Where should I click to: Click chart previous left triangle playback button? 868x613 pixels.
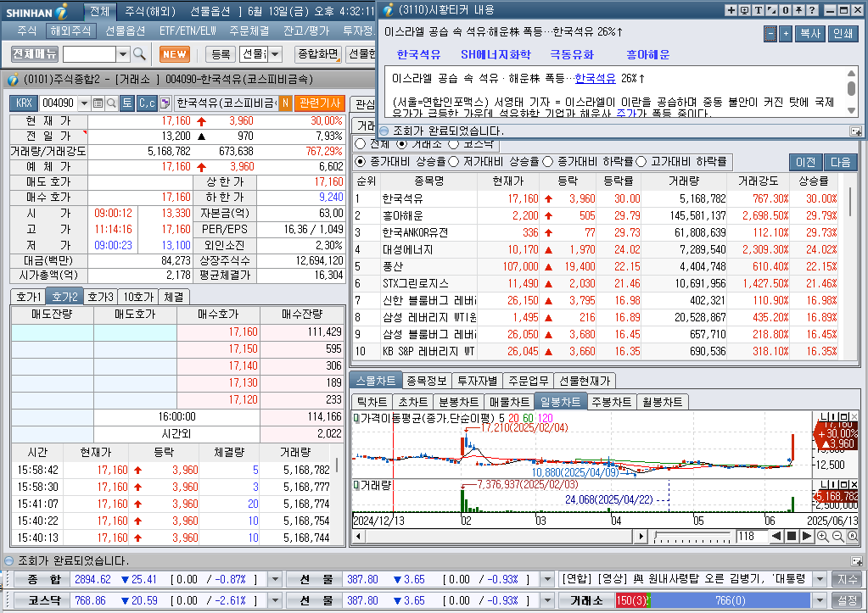(x=776, y=536)
